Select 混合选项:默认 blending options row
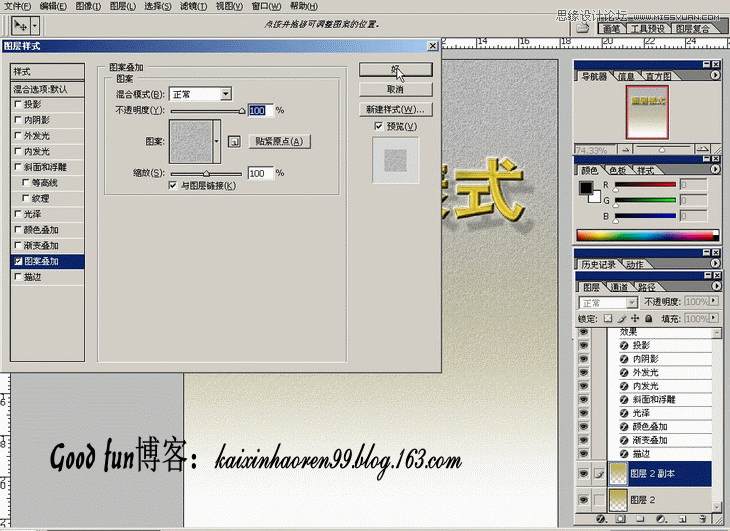Image resolution: width=730 pixels, height=531 pixels. [x=47, y=89]
